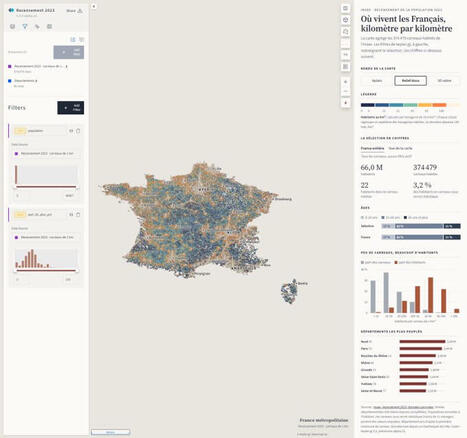Image resolution: width=467 pixels, height=438 pixels.
Task: Switch the datasets section to sort-by-dataset view
Action: pos(81,39)
